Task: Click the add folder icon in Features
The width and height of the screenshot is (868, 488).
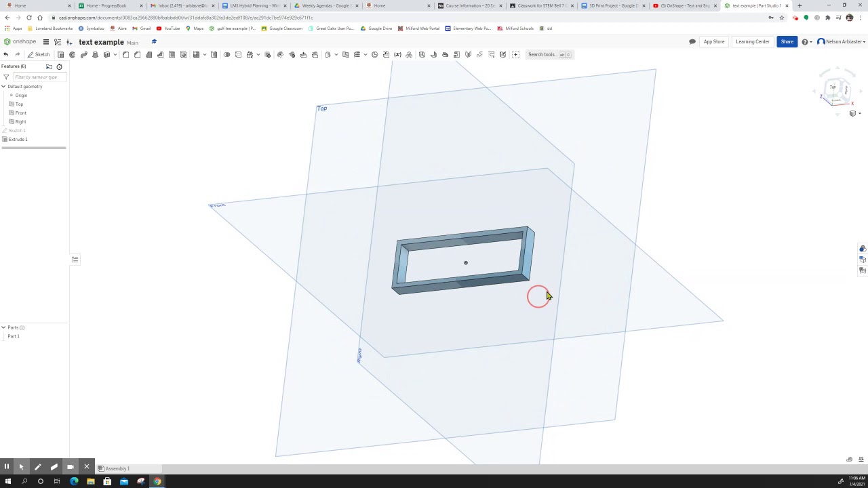Action: pos(49,66)
